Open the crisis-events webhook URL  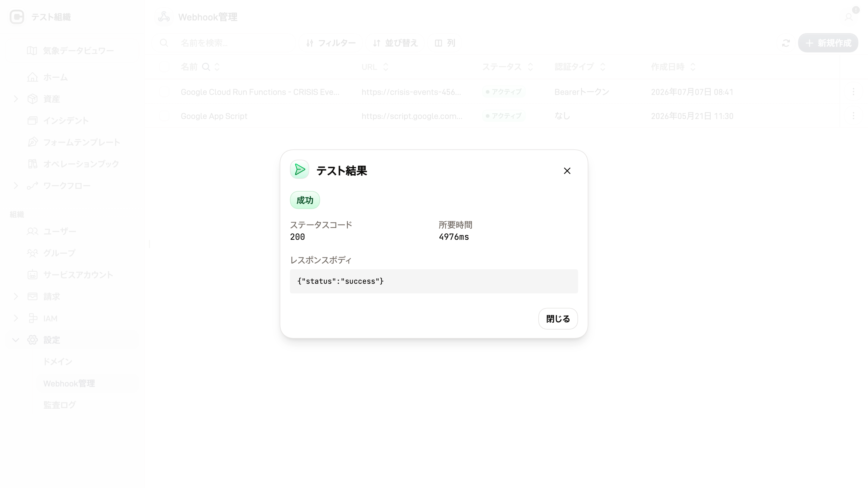411,92
